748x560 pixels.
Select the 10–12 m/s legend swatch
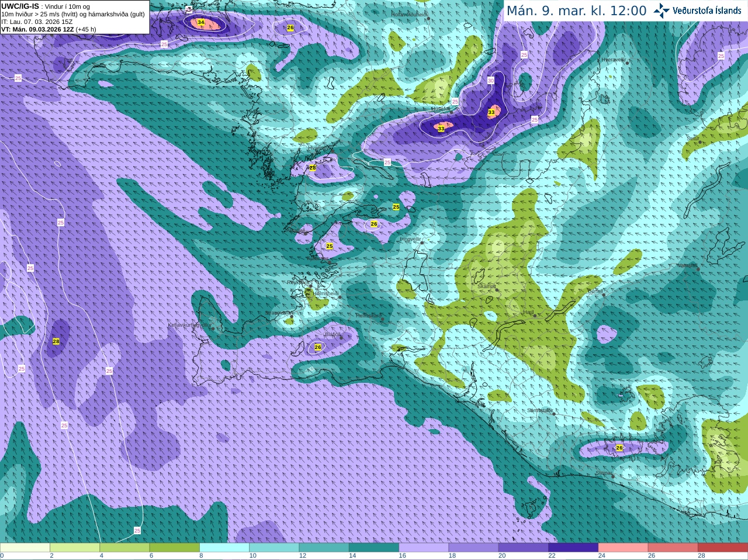click(274, 548)
